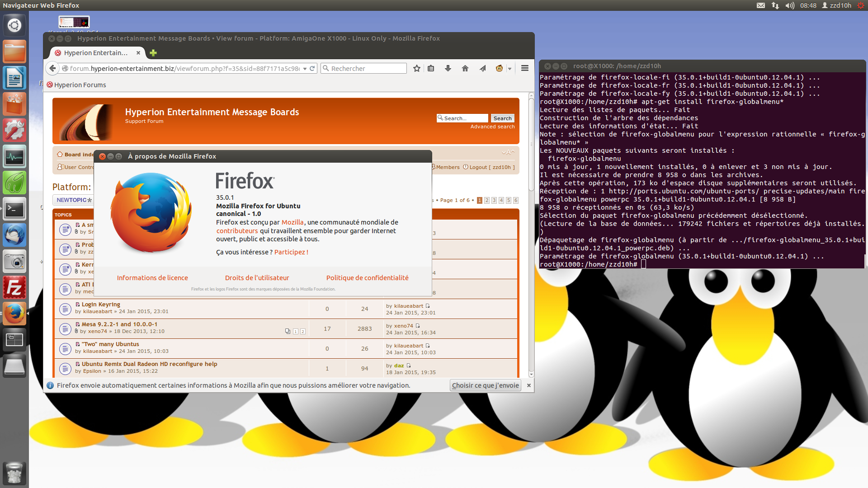Reload the page with the refresh icon

[x=312, y=68]
